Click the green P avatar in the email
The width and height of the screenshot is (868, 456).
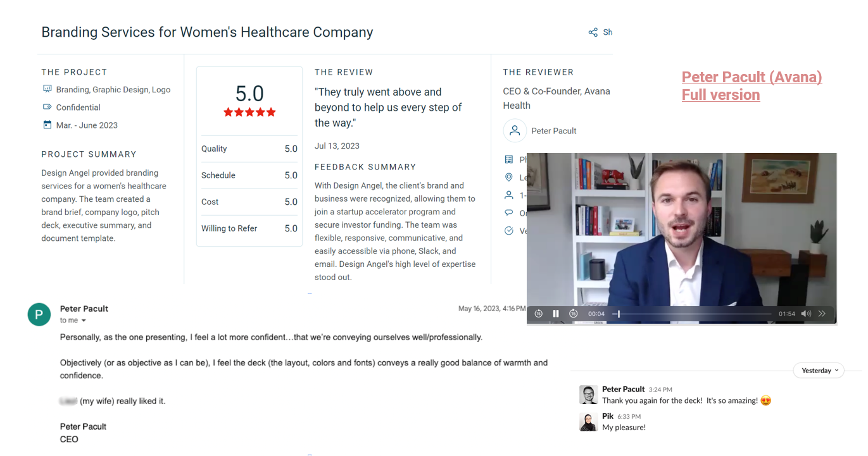[39, 314]
